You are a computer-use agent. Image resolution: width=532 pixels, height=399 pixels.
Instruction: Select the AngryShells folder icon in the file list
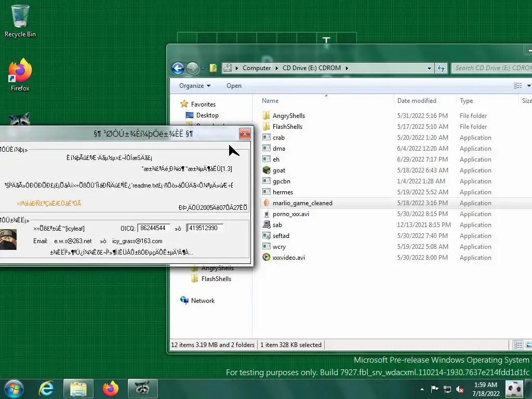point(267,116)
